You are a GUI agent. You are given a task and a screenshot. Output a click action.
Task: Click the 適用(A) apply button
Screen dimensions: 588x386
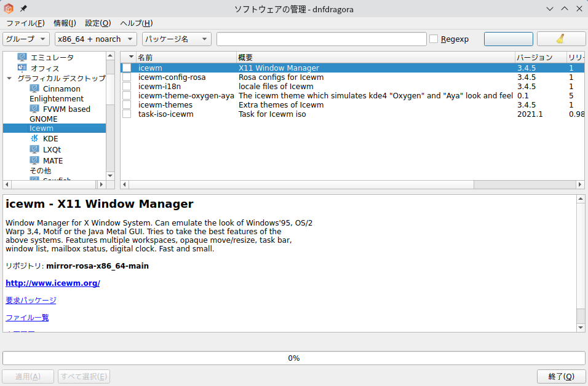pos(28,376)
